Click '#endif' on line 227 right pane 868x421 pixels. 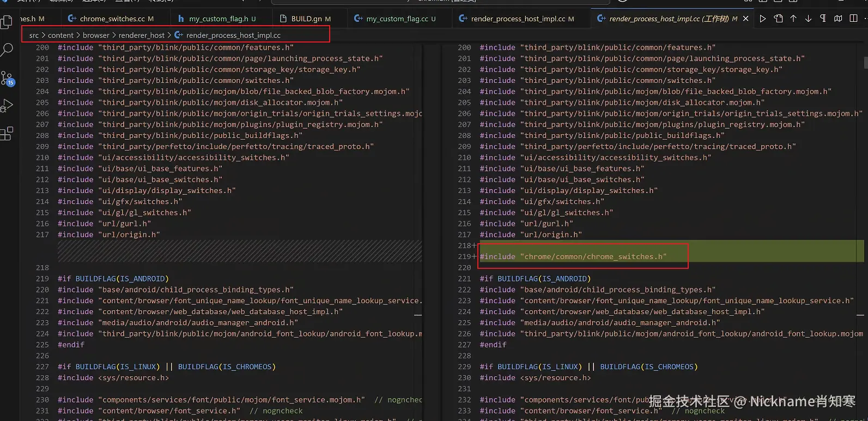[493, 345]
